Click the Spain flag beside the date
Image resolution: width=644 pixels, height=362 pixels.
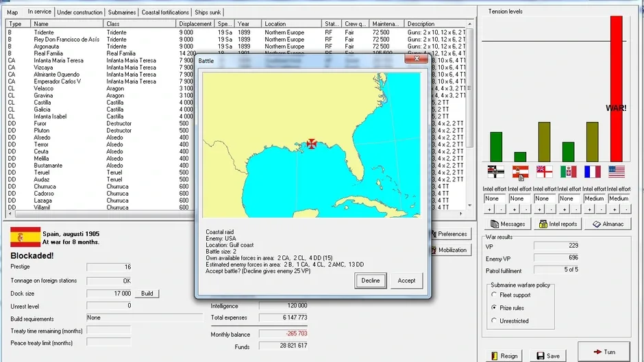coord(25,237)
